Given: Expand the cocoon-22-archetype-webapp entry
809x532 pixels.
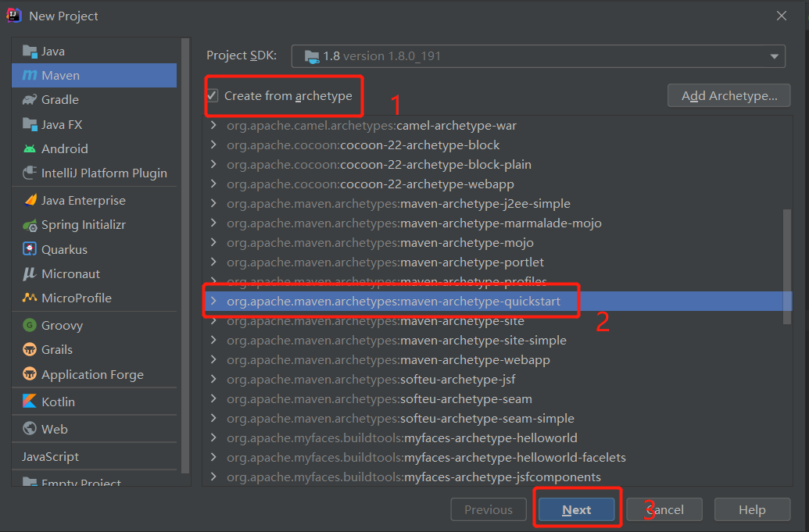Looking at the screenshot, I should tap(213, 184).
